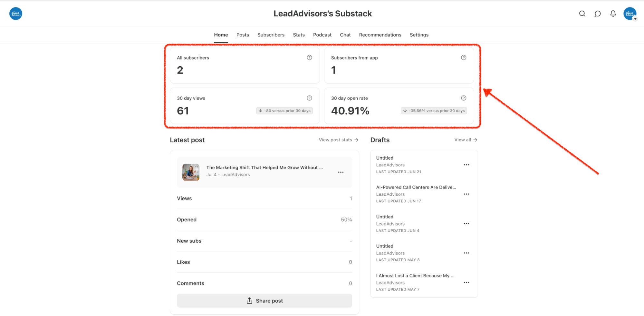The width and height of the screenshot is (644, 316).
Task: Click the View post stats link
Action: (339, 140)
